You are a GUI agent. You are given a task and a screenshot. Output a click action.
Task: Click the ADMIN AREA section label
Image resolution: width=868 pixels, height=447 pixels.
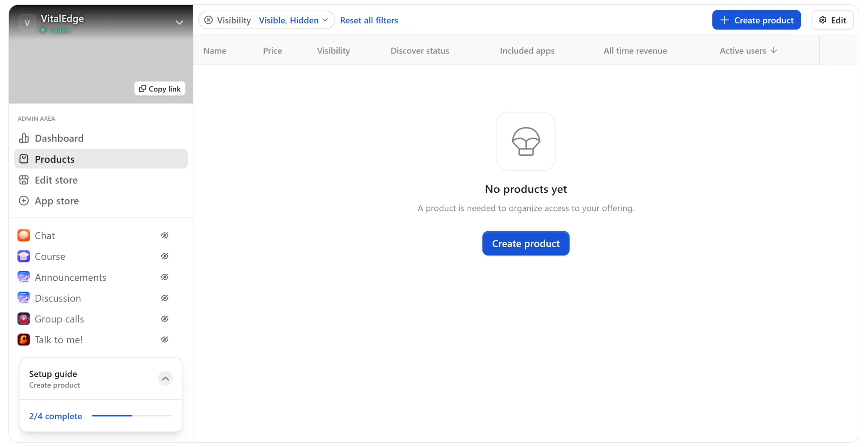tap(36, 118)
